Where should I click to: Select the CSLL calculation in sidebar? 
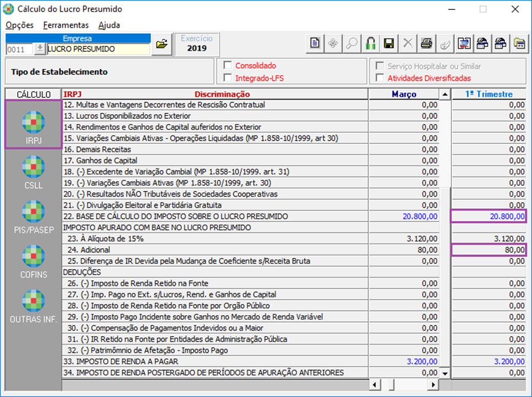coord(33,173)
